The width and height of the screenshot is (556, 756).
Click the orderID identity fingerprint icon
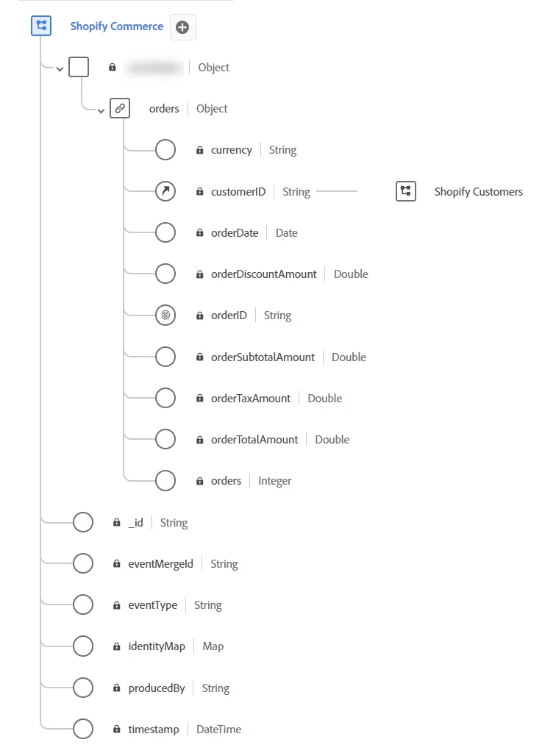tap(165, 315)
